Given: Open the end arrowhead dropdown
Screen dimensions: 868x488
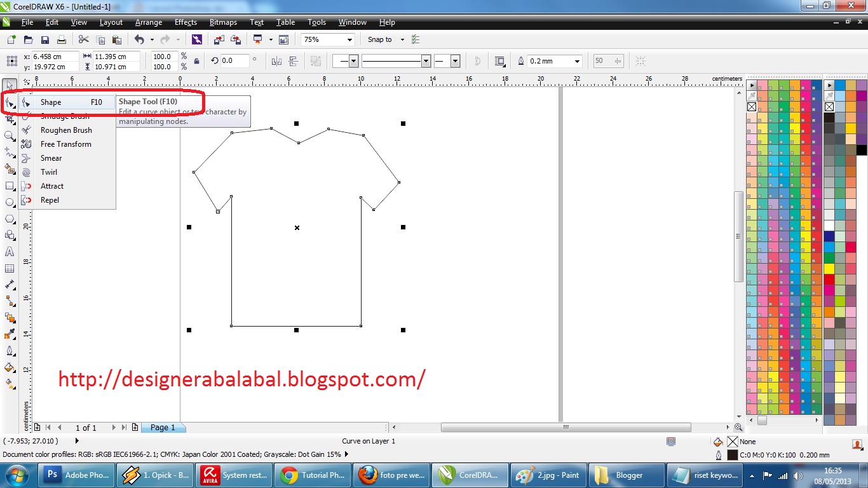Looking at the screenshot, I should click(x=455, y=61).
